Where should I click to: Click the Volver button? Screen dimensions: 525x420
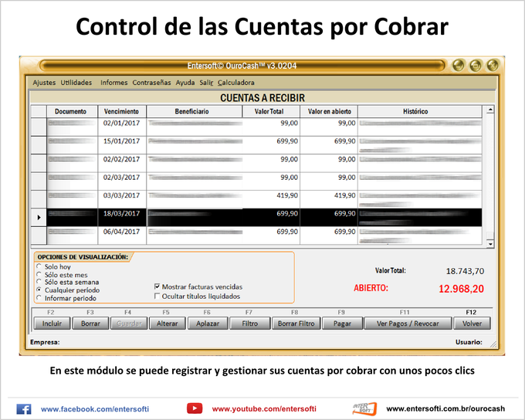(472, 323)
